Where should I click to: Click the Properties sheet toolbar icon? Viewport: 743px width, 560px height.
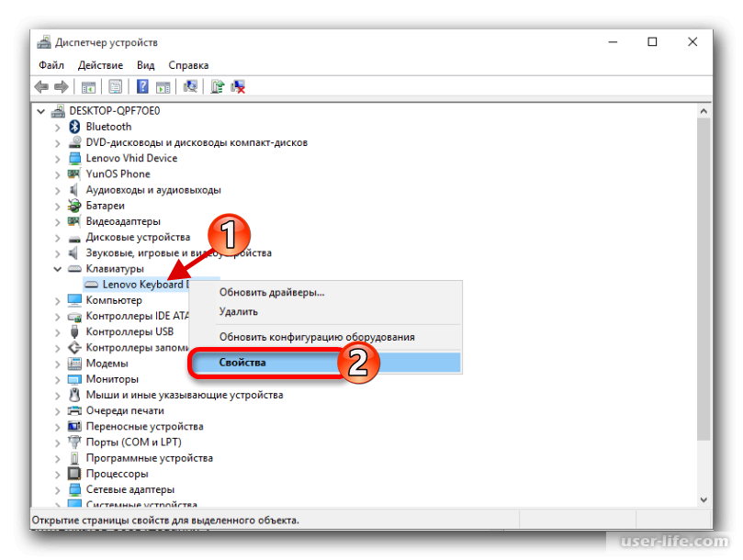115,86
